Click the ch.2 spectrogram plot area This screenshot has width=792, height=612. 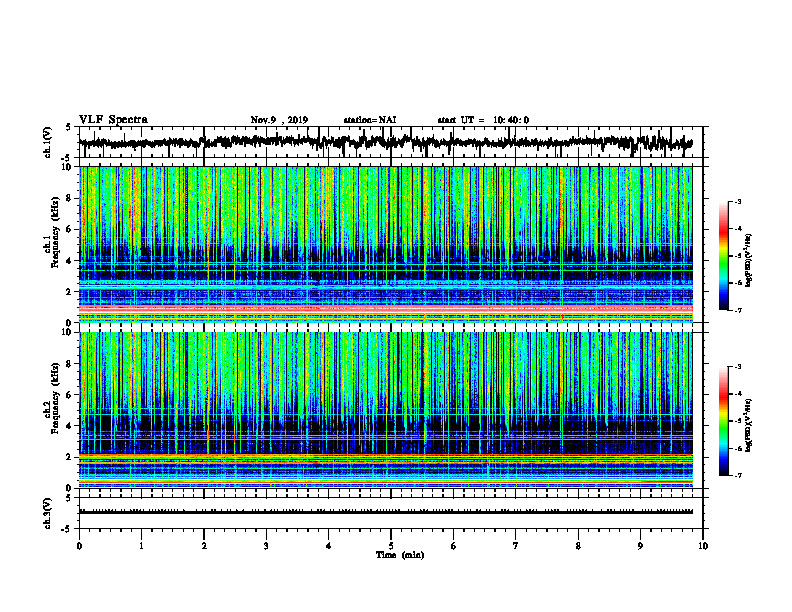[385, 410]
